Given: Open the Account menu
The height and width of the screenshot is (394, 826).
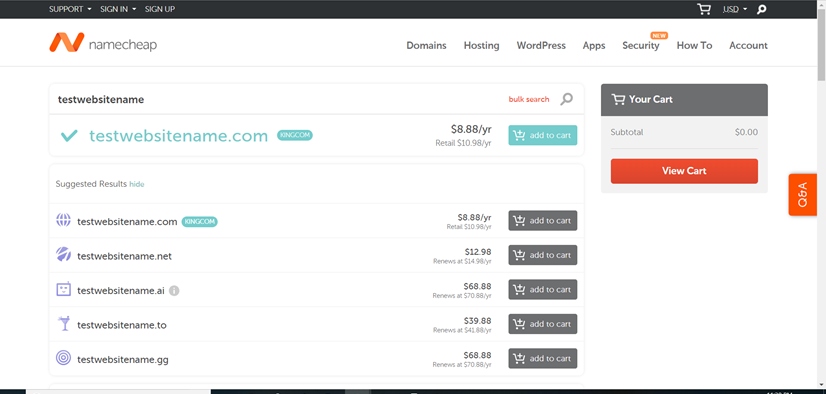Looking at the screenshot, I should click(x=748, y=45).
